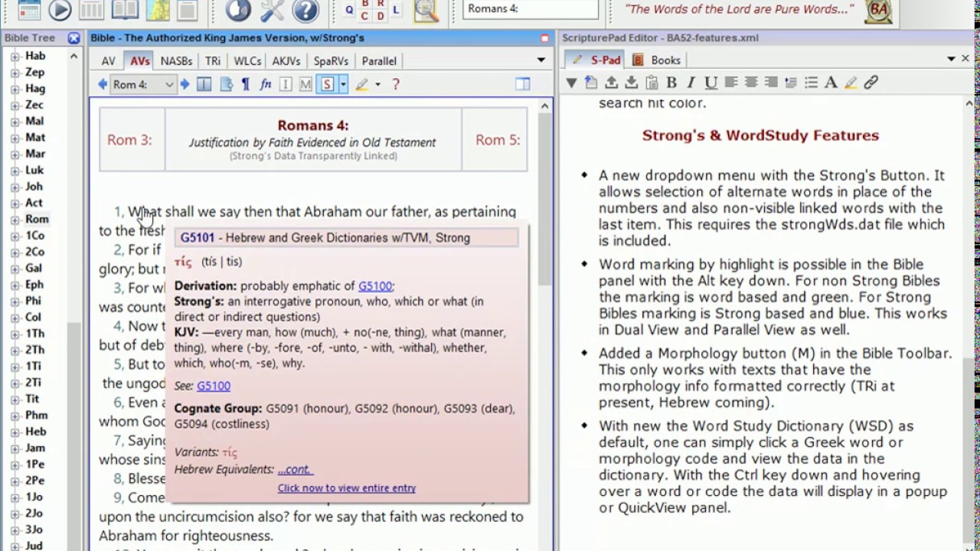Image resolution: width=980 pixels, height=551 pixels.
Task: Click the dual column view icon in Bible toolbar
Action: pos(204,84)
